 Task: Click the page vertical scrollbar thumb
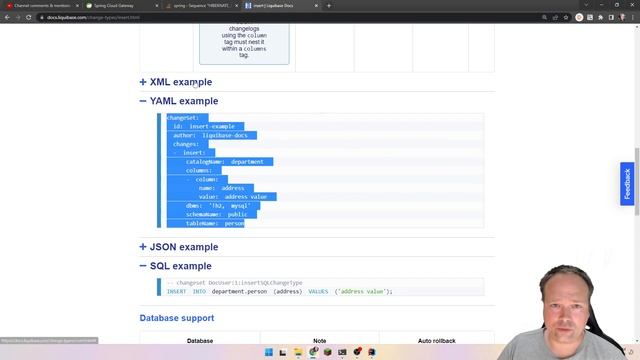(x=637, y=182)
